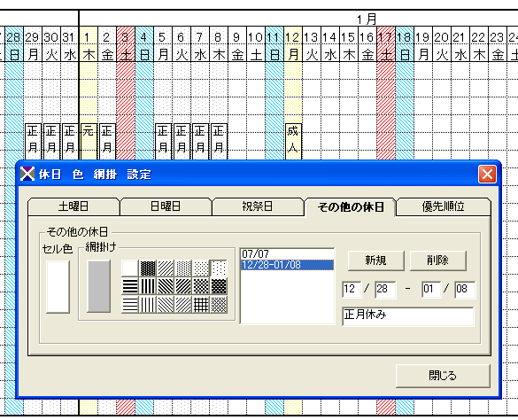Choose the thin horizontal lines hatching pattern

pos(130,304)
